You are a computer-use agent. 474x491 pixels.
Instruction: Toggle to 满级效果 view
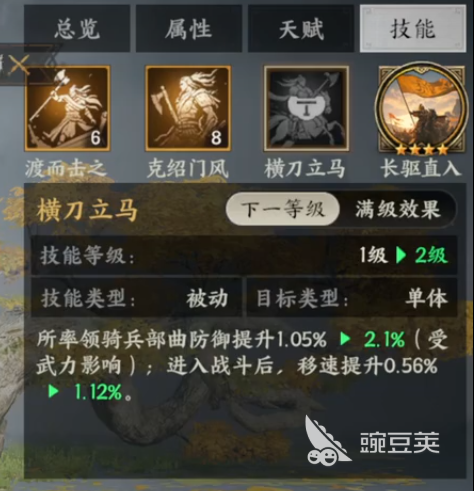click(x=397, y=209)
